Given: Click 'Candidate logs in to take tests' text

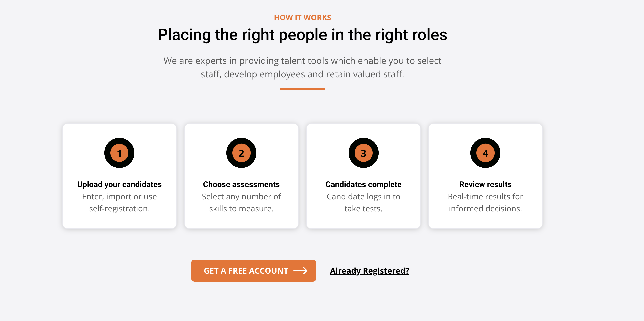Looking at the screenshot, I should (363, 202).
